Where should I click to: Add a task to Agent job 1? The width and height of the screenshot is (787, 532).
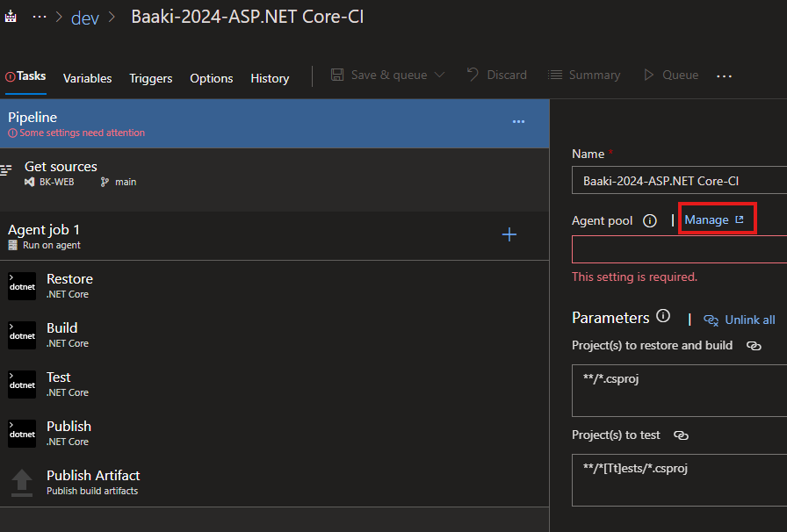click(x=509, y=234)
